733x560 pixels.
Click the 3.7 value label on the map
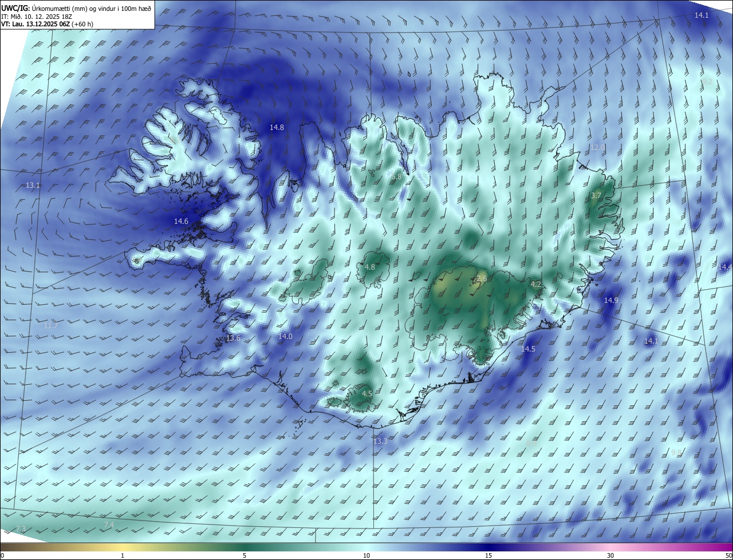596,196
